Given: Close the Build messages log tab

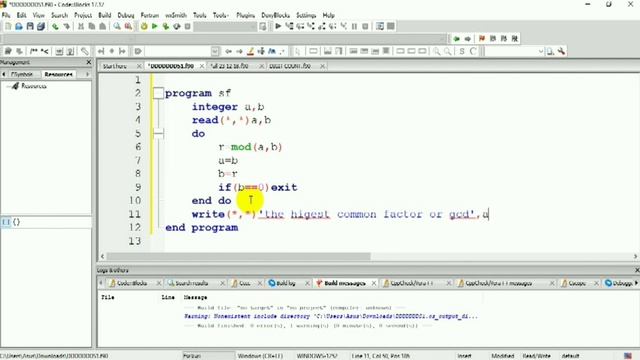Looking at the screenshot, I should pos(373,283).
